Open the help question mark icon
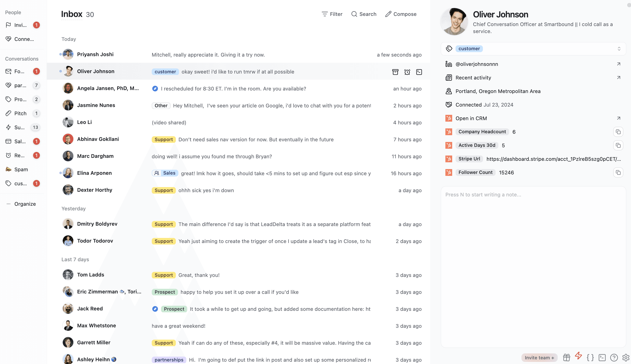Screen dimensions: 631x364 coord(614,357)
